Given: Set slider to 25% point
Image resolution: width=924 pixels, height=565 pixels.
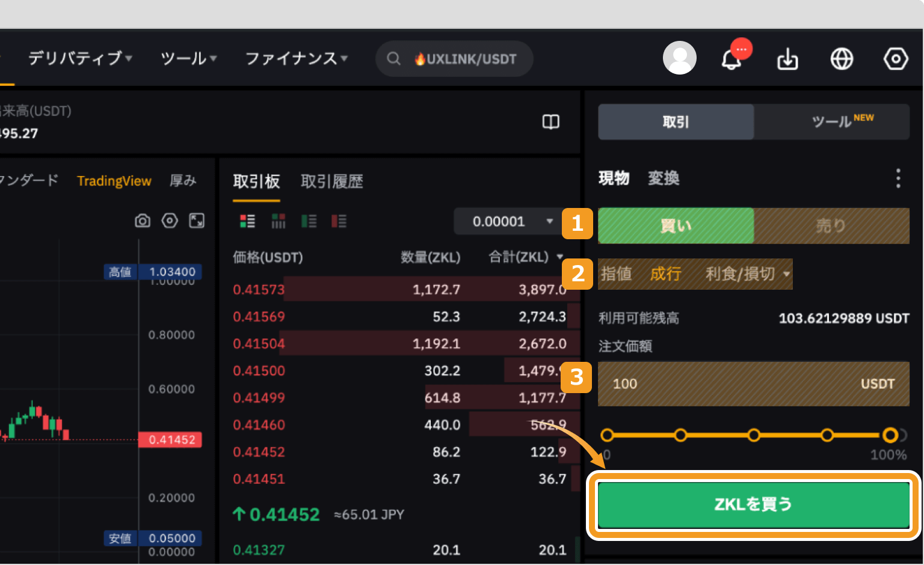Looking at the screenshot, I should tap(680, 435).
